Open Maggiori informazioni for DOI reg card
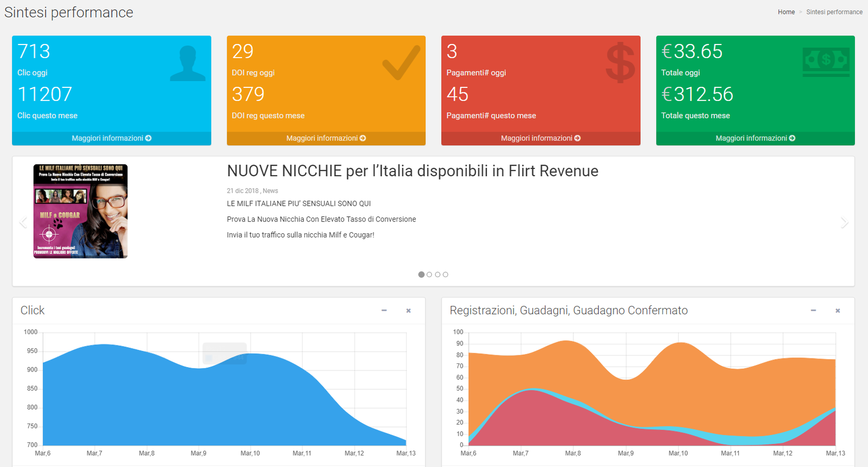The image size is (868, 467). coord(326,138)
